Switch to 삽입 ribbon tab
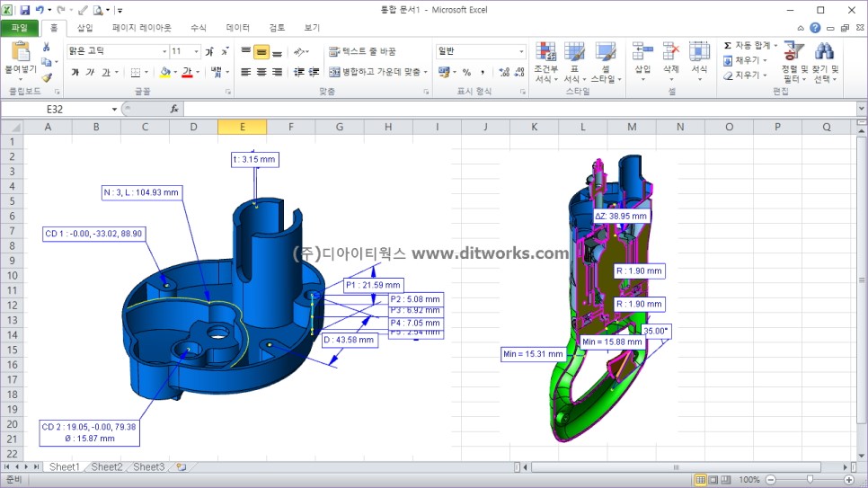Image resolution: width=868 pixels, height=488 pixels. click(84, 28)
